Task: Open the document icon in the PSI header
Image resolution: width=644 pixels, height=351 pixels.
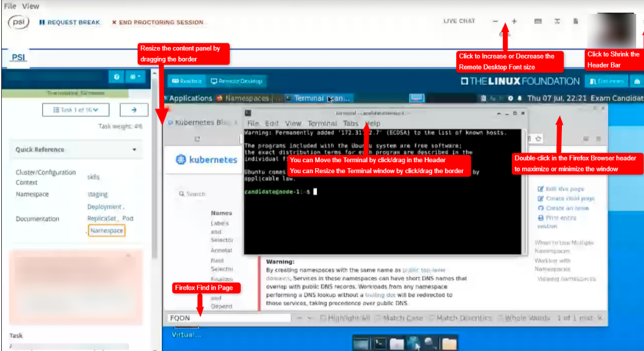Action: [x=576, y=21]
